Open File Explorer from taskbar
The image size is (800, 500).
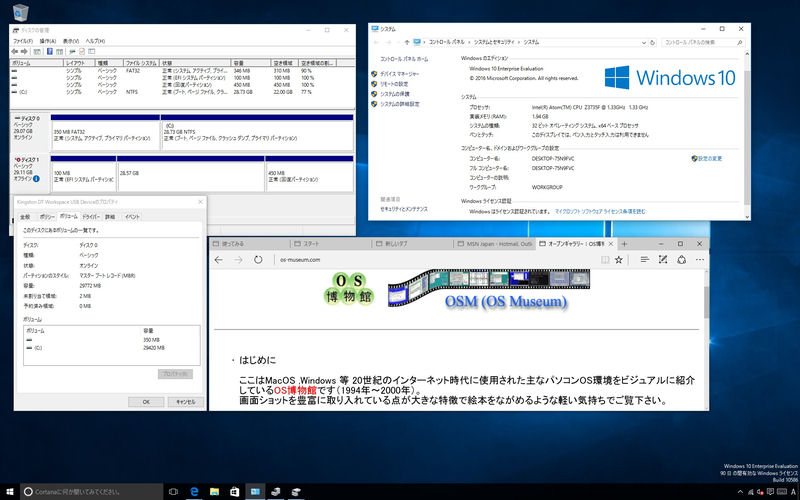coord(215,492)
